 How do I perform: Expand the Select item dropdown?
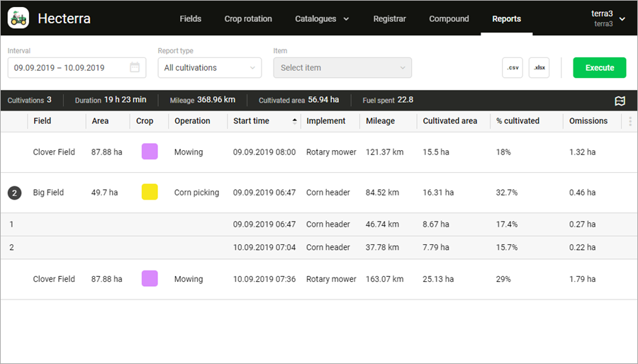tap(342, 68)
